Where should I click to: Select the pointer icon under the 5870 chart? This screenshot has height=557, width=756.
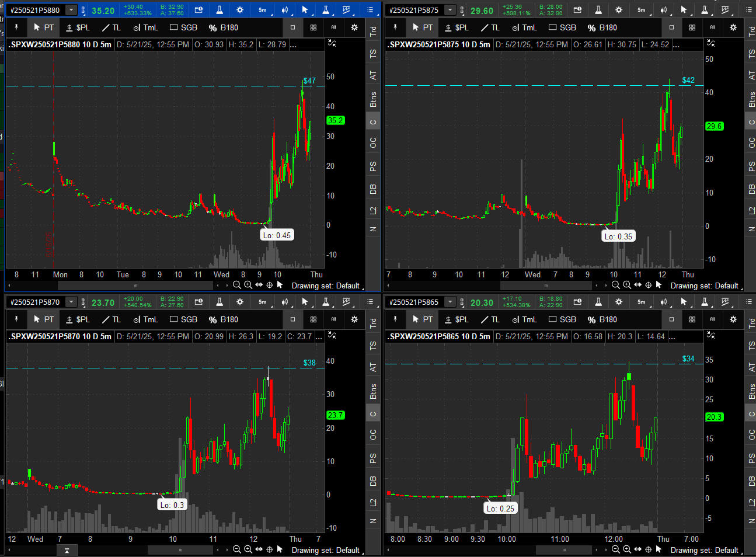coord(280,549)
